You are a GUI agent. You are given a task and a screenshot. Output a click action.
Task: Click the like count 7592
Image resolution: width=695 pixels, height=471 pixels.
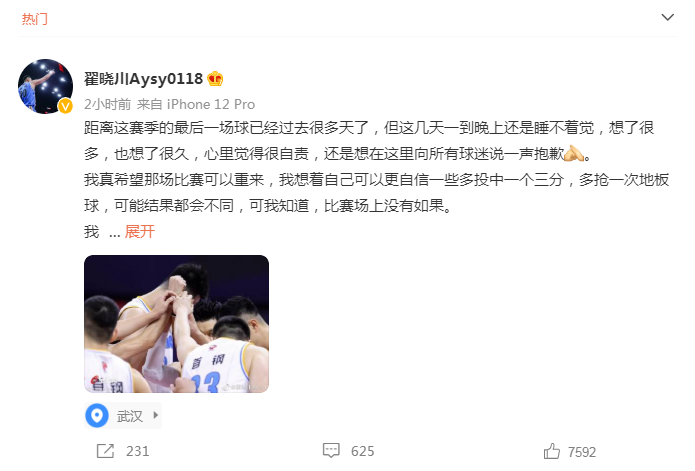point(582,452)
